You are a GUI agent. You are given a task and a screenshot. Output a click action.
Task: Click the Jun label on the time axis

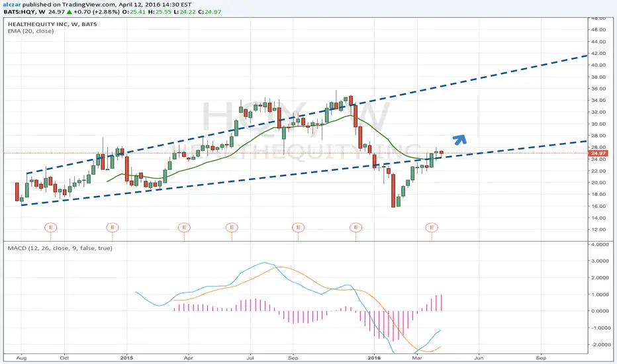[x=479, y=358]
